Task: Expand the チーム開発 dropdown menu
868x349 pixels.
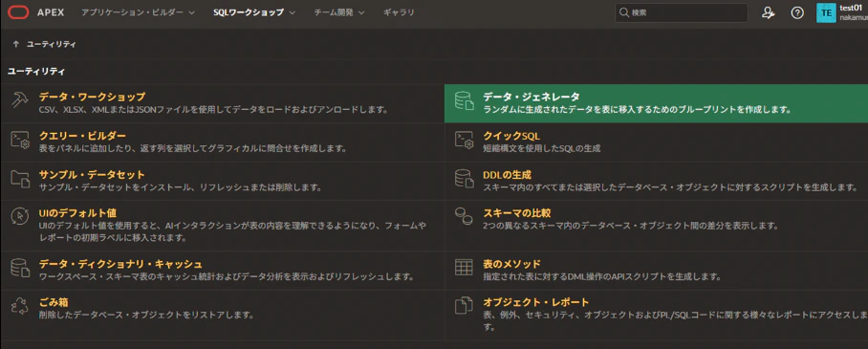Action: coord(338,12)
